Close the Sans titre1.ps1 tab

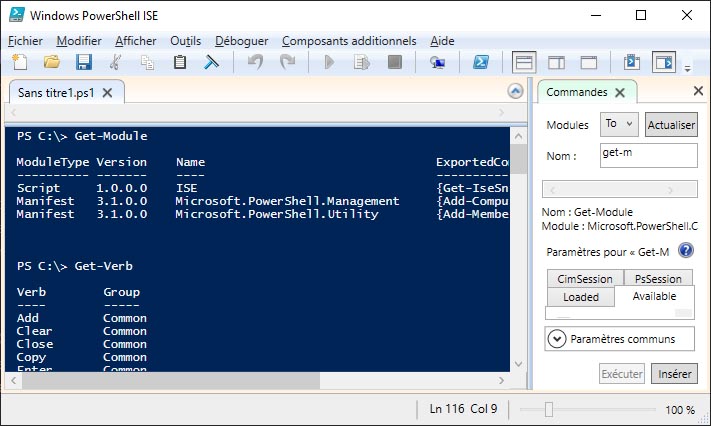(x=107, y=93)
